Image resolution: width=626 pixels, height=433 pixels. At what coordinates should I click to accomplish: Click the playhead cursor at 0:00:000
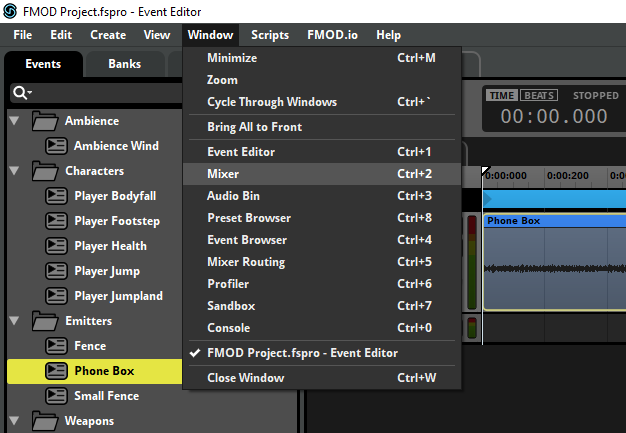click(x=485, y=172)
